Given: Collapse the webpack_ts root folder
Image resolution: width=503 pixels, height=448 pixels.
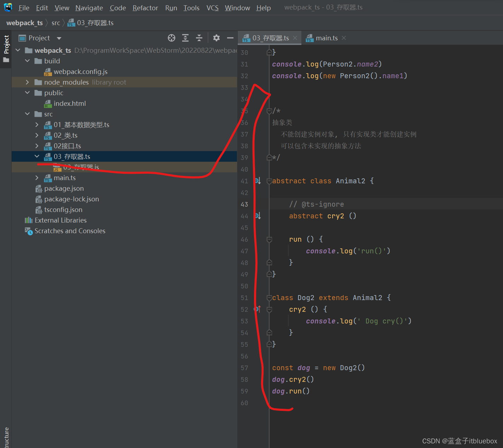Looking at the screenshot, I should coord(18,50).
